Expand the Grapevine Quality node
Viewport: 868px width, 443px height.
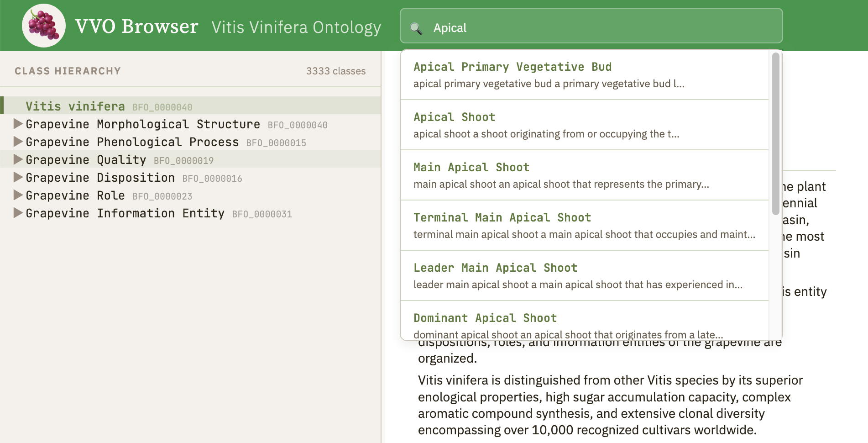coord(17,160)
